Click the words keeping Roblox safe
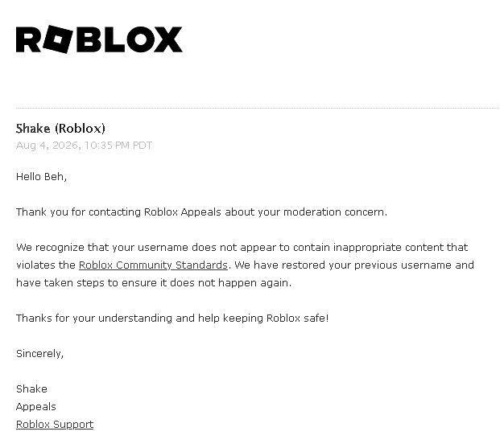 click(x=275, y=318)
